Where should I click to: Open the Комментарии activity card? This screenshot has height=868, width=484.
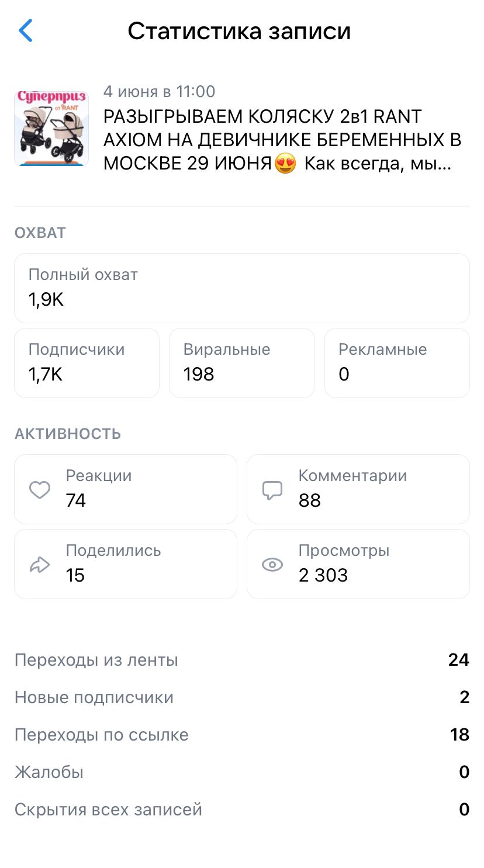click(358, 489)
